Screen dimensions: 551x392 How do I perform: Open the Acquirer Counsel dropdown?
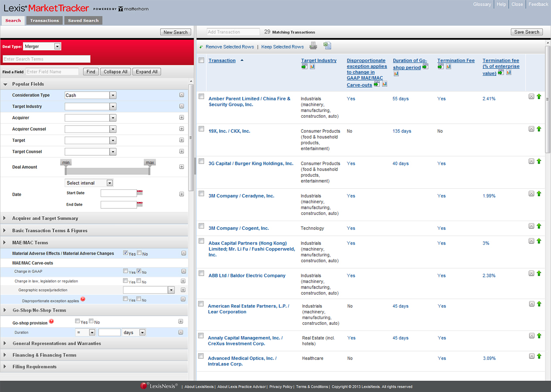tap(113, 129)
